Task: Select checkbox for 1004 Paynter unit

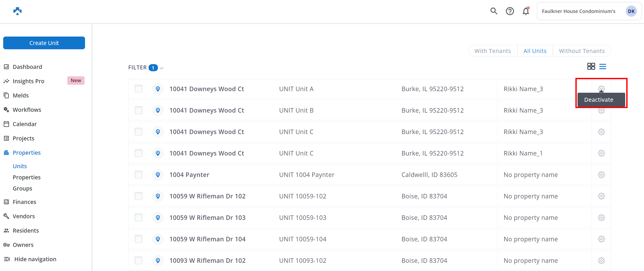Action: click(x=139, y=175)
